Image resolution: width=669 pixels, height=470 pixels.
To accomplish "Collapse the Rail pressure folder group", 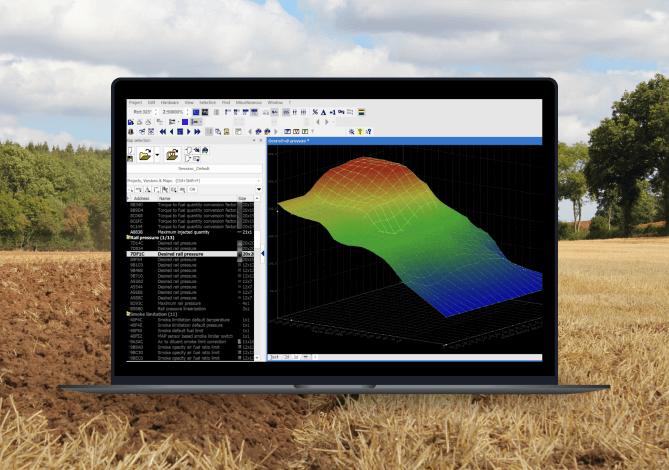I will coord(129,237).
